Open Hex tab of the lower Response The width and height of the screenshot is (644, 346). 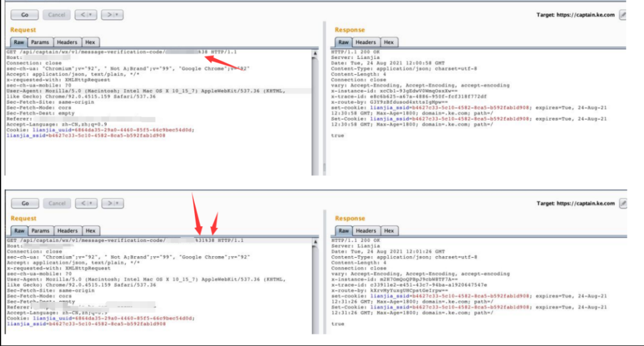[389, 231]
